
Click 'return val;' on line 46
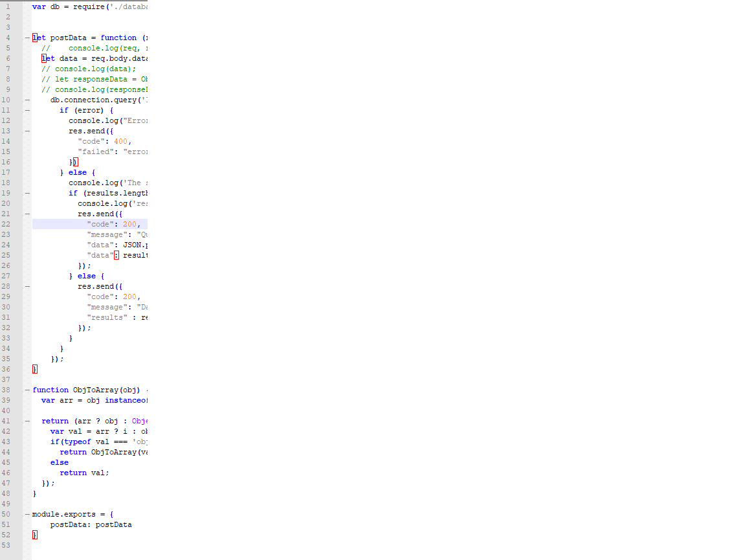(x=84, y=473)
